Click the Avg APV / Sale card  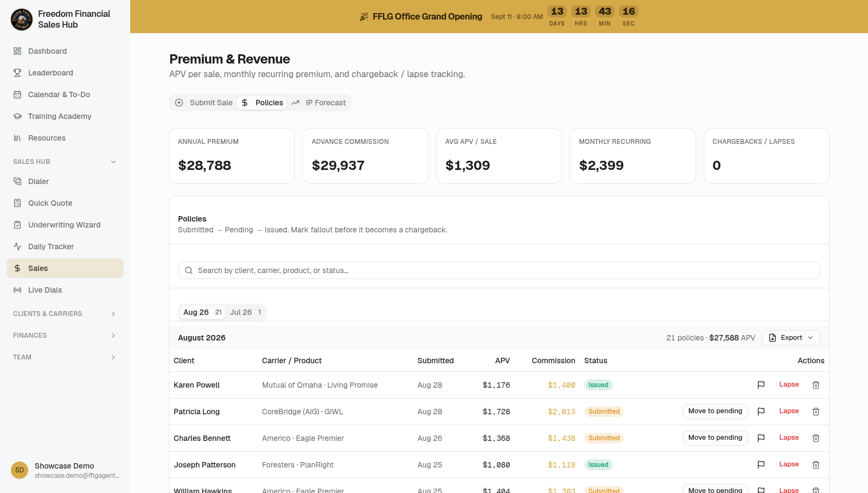coord(499,156)
